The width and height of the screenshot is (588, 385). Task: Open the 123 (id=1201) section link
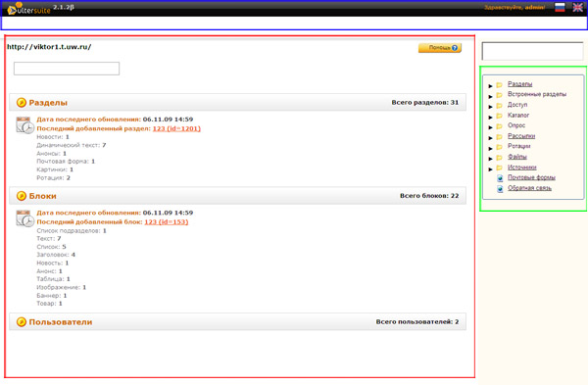click(176, 128)
